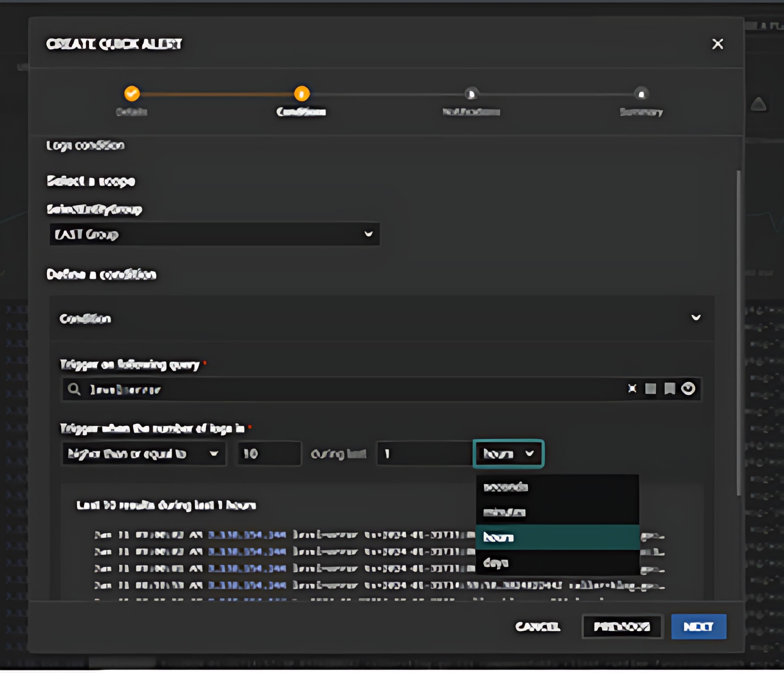Image resolution: width=784 pixels, height=673 pixels.
Task: Select minutes from the unit list
Action: [x=557, y=512]
